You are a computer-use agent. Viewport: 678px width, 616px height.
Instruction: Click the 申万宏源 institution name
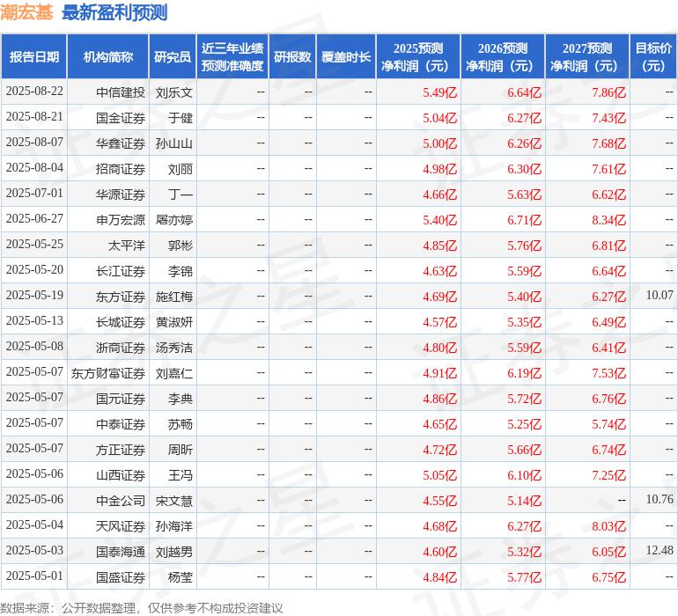[121, 220]
